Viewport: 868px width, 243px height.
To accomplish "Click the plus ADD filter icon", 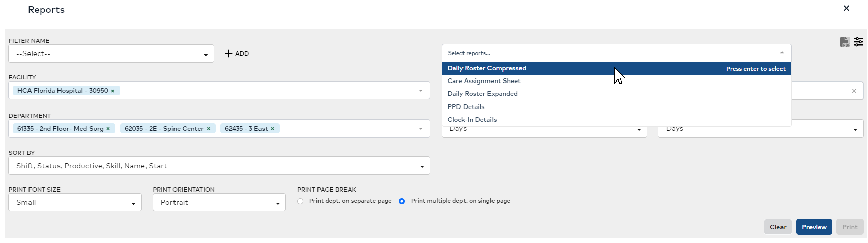I will 229,53.
